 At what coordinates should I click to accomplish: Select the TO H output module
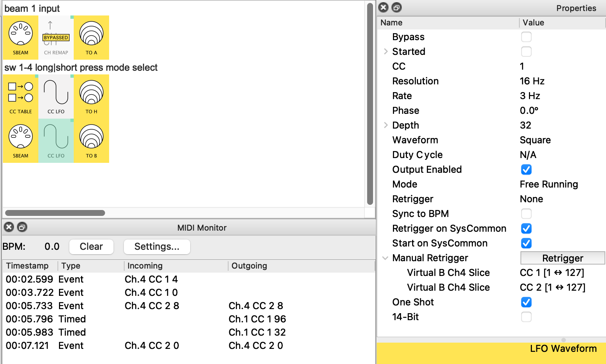point(91,97)
